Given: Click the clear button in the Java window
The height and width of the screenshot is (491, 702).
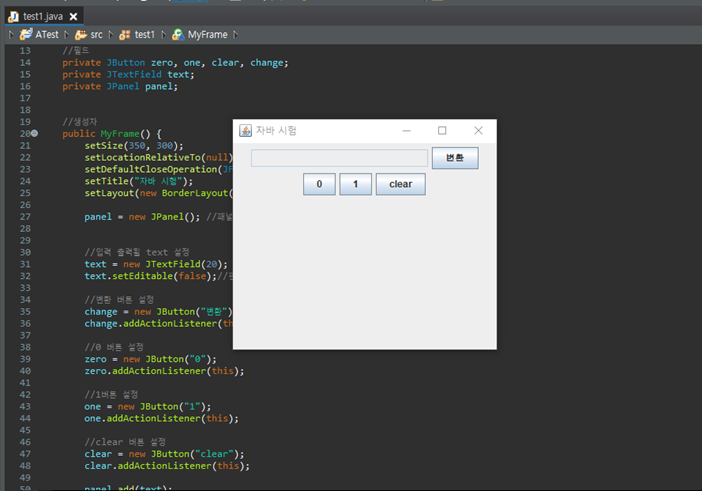Looking at the screenshot, I should click(401, 184).
